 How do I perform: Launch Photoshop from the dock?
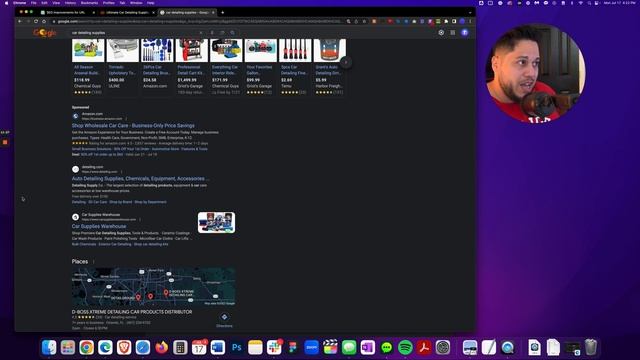click(236, 347)
